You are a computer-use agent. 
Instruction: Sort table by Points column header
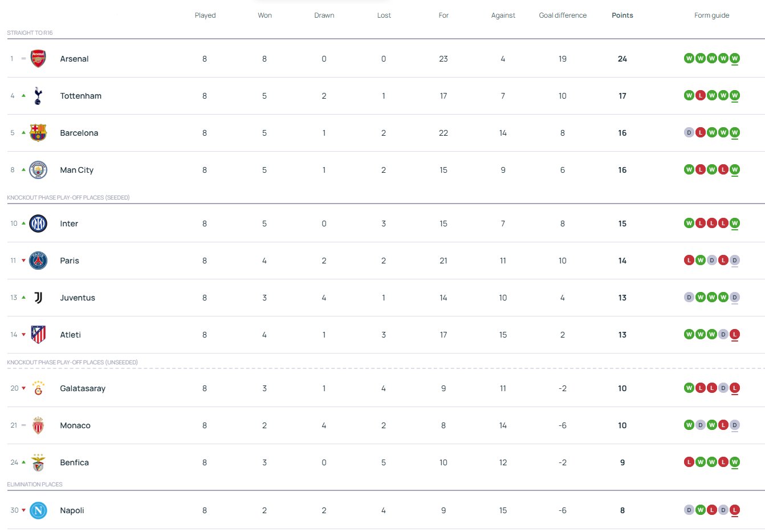tap(622, 15)
